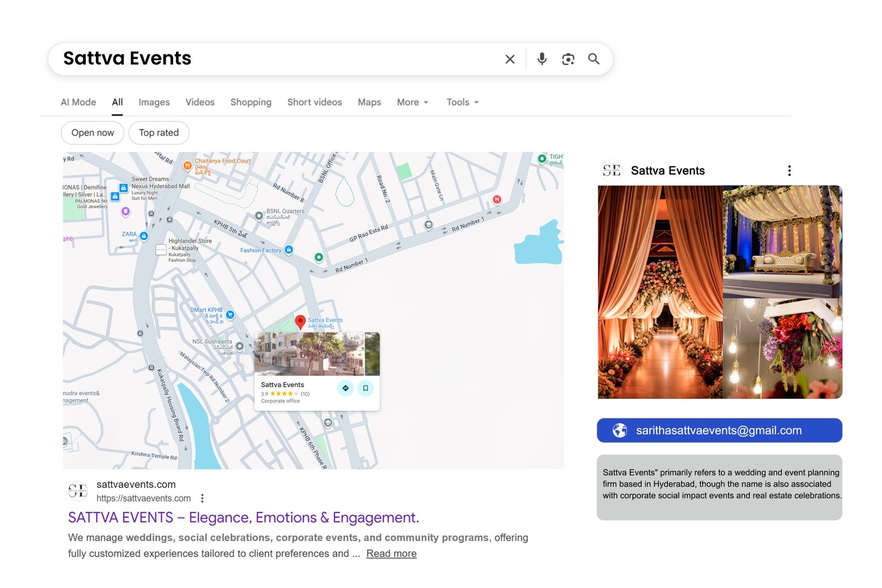Screen dimensions: 882x588
Task: Switch to the Images tab
Action: pos(154,103)
